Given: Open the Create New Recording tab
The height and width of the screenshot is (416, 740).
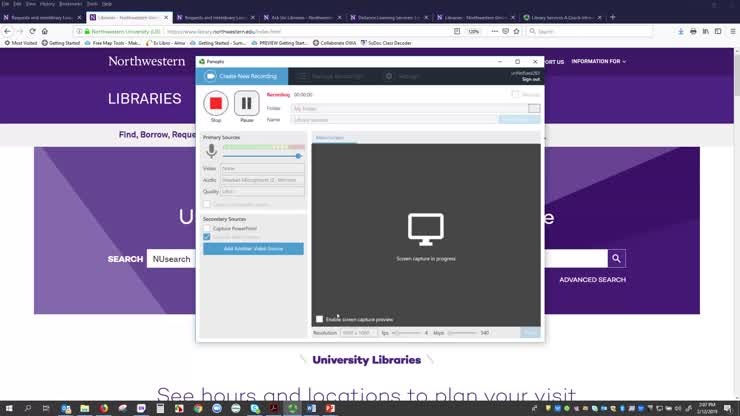Looking at the screenshot, I should pos(242,76).
